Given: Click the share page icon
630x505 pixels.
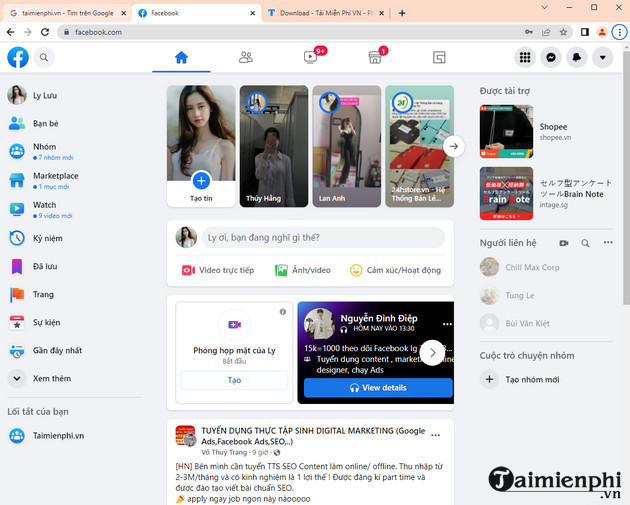Looking at the screenshot, I should click(x=546, y=32).
